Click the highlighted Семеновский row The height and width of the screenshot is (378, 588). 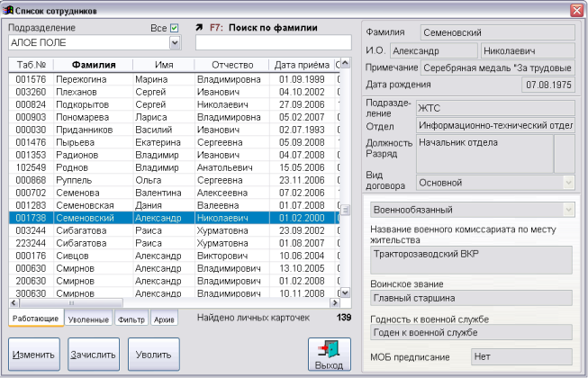point(175,218)
